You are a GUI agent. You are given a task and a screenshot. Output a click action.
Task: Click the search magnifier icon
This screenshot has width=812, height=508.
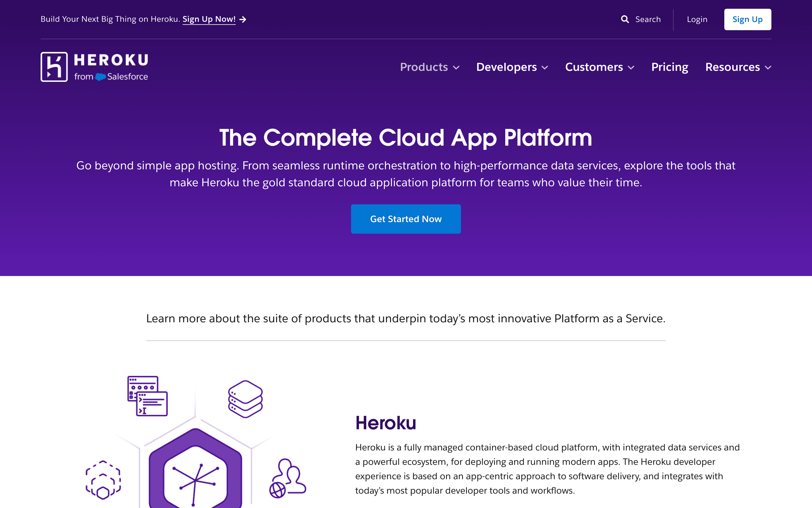pyautogui.click(x=625, y=19)
